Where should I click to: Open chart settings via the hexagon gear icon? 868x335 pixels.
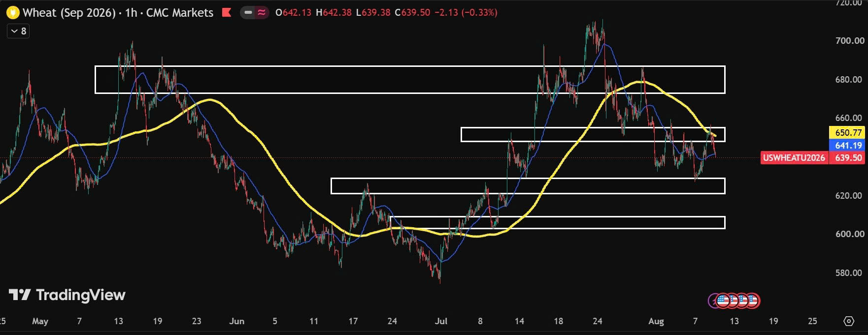click(849, 321)
